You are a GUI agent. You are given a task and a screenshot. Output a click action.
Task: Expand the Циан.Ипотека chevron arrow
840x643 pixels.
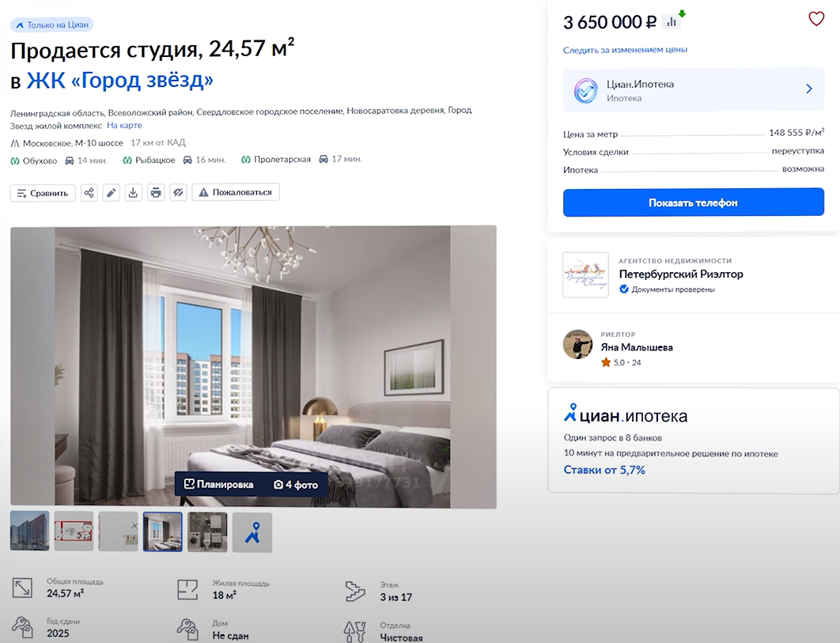coord(809,89)
